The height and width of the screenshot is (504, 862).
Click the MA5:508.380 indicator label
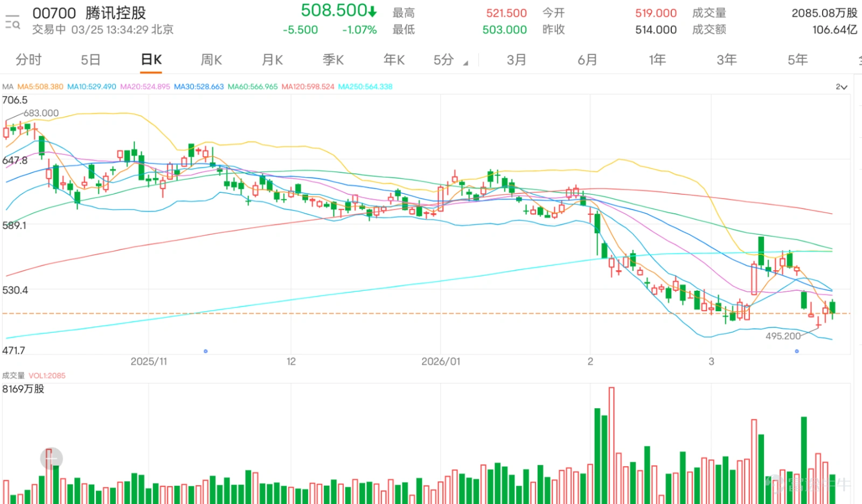40,87
